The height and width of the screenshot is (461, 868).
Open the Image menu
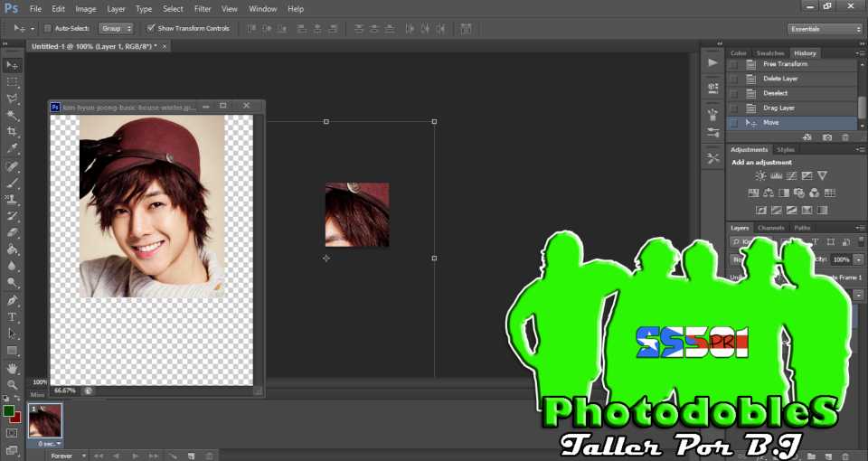click(85, 9)
